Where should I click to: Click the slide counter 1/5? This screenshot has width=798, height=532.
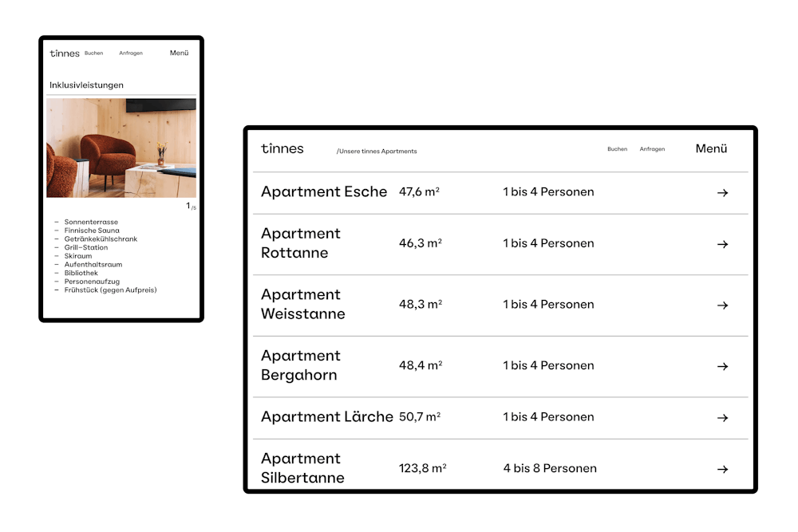pos(191,207)
